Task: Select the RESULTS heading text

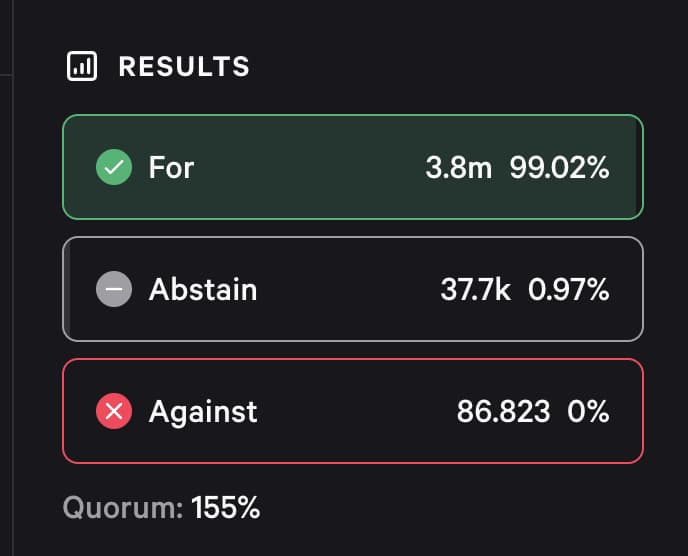Action: click(184, 67)
